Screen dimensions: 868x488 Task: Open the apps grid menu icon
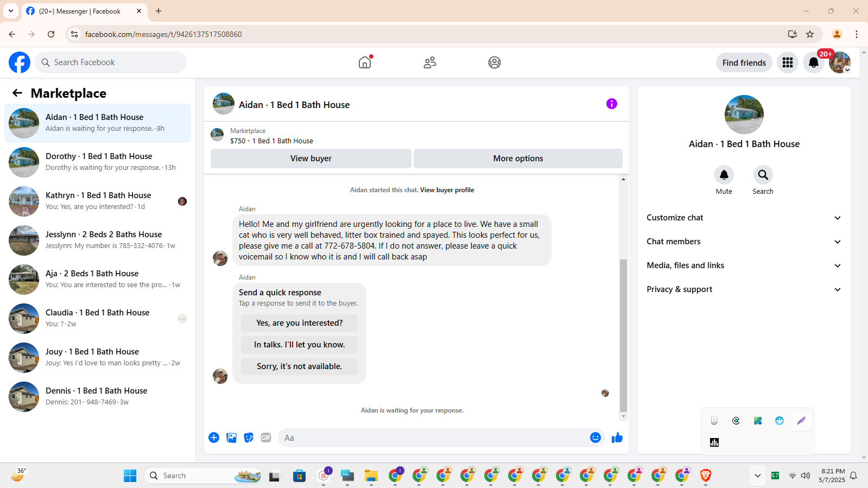[x=788, y=62]
